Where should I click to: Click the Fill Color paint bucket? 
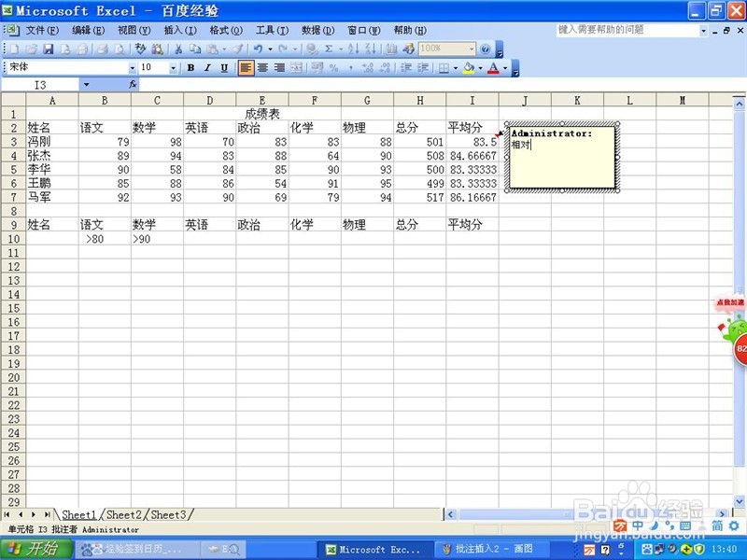pyautogui.click(x=469, y=68)
